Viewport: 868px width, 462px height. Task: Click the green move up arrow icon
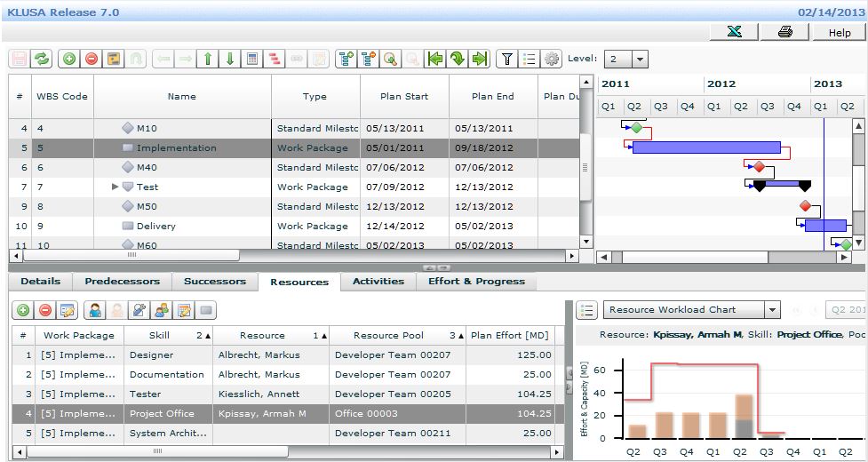click(208, 59)
